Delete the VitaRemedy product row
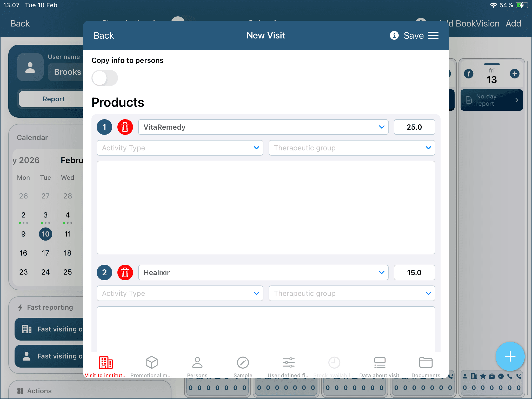 click(125, 127)
